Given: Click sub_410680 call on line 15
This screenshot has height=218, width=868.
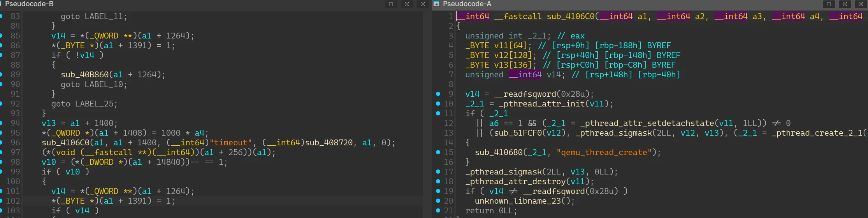Looking at the screenshot, I should click(x=498, y=152).
